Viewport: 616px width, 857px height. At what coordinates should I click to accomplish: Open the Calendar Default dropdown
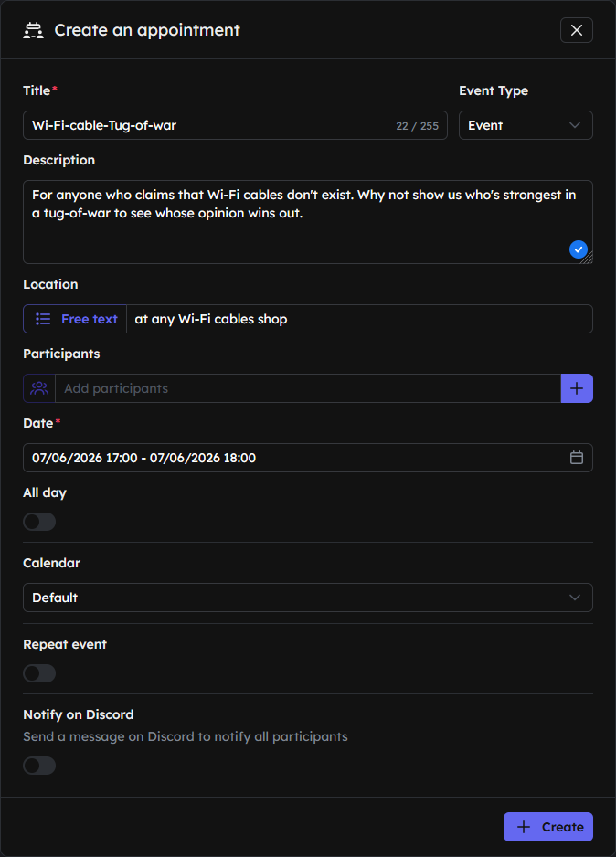[308, 598]
